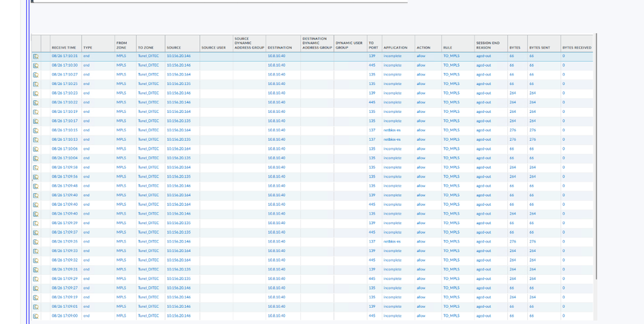Click the Application column header
This screenshot has height=324, width=644.
[395, 47]
